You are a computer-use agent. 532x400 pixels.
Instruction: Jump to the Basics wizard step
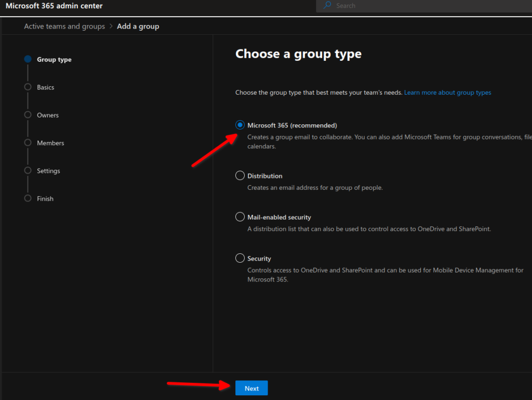[x=39, y=87]
